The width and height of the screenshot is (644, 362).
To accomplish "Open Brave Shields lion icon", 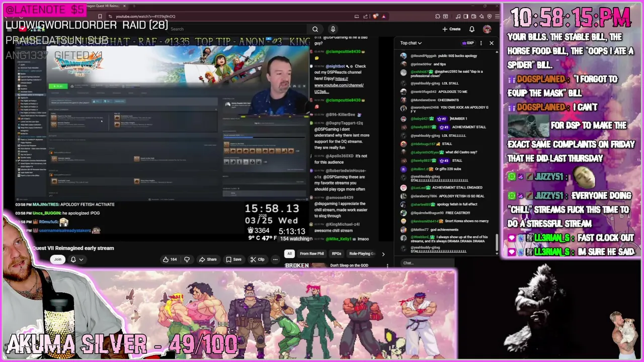I will [375, 16].
